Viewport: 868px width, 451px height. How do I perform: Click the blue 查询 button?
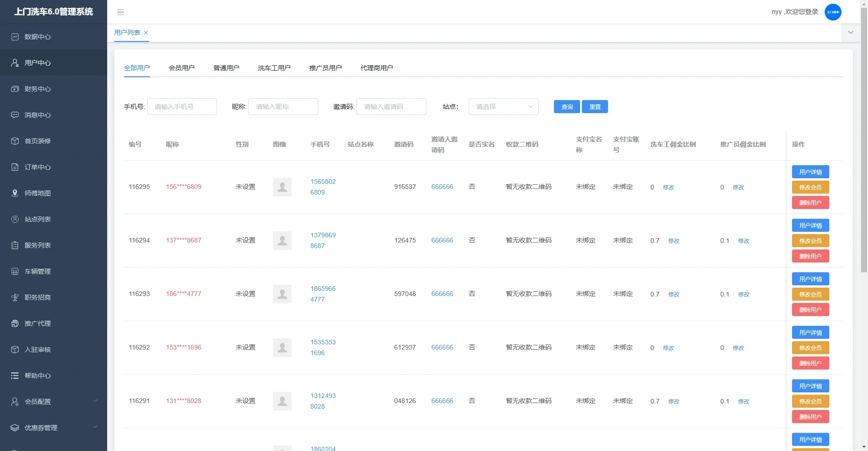pos(567,107)
